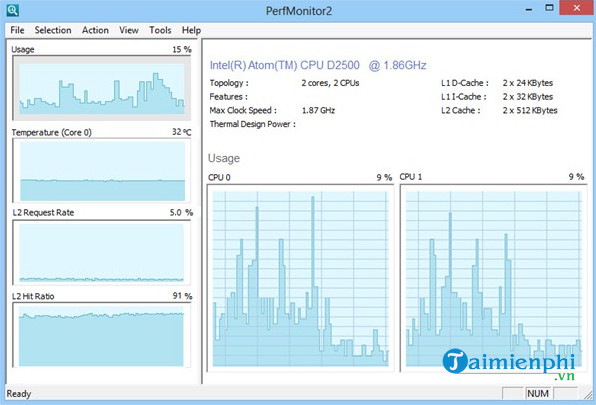596x405 pixels.
Task: Click the '15 %' usage value
Action: click(182, 49)
